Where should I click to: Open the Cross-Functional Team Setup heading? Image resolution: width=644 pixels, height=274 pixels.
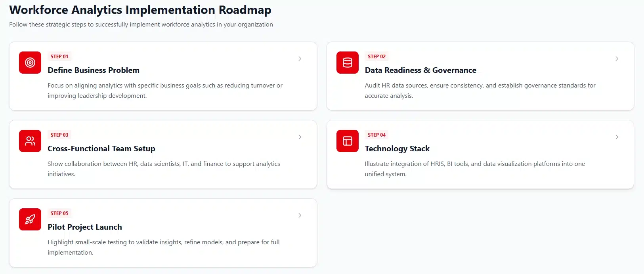point(101,148)
